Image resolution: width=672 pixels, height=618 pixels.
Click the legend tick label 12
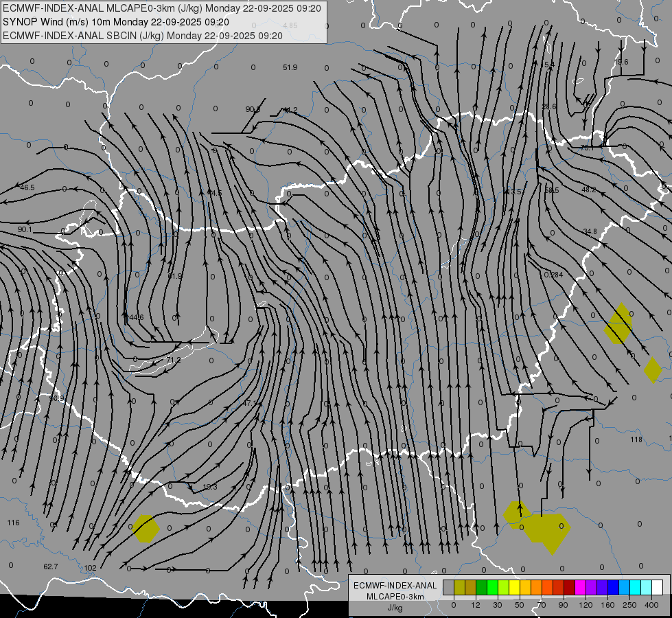476,605
